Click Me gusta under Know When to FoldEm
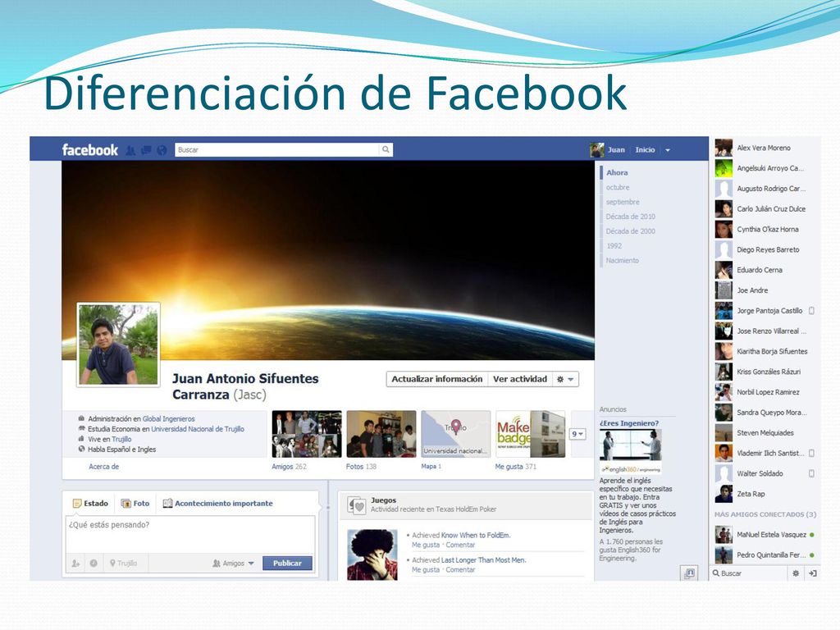 tap(426, 545)
